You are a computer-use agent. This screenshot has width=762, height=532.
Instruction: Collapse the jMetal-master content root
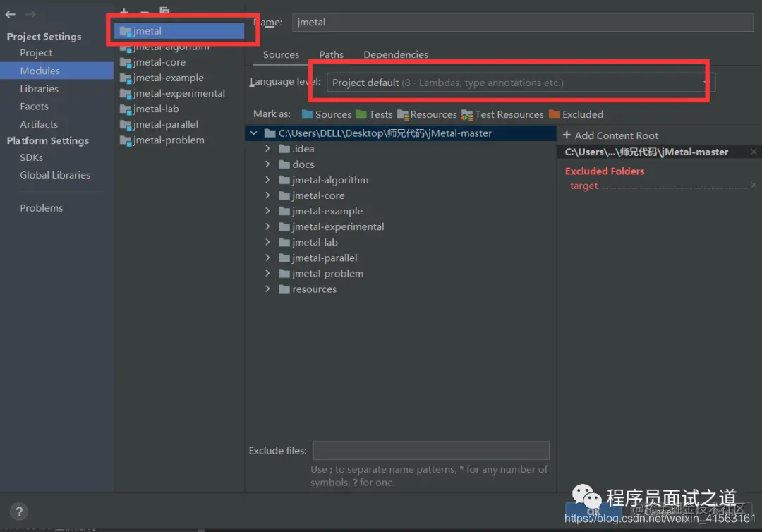coord(254,133)
